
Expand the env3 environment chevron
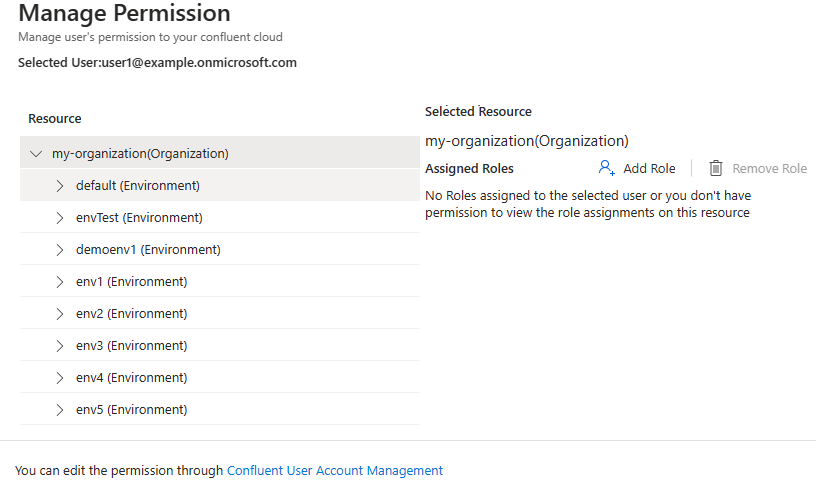(x=60, y=346)
